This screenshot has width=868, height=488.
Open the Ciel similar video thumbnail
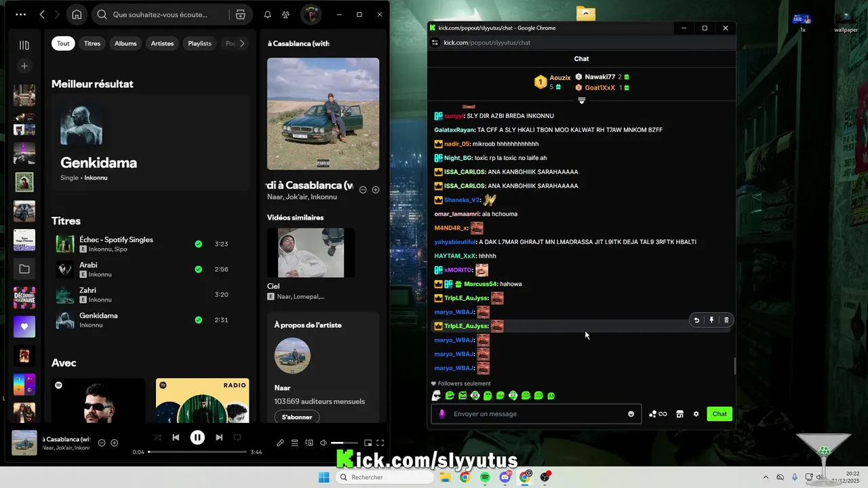(x=311, y=253)
